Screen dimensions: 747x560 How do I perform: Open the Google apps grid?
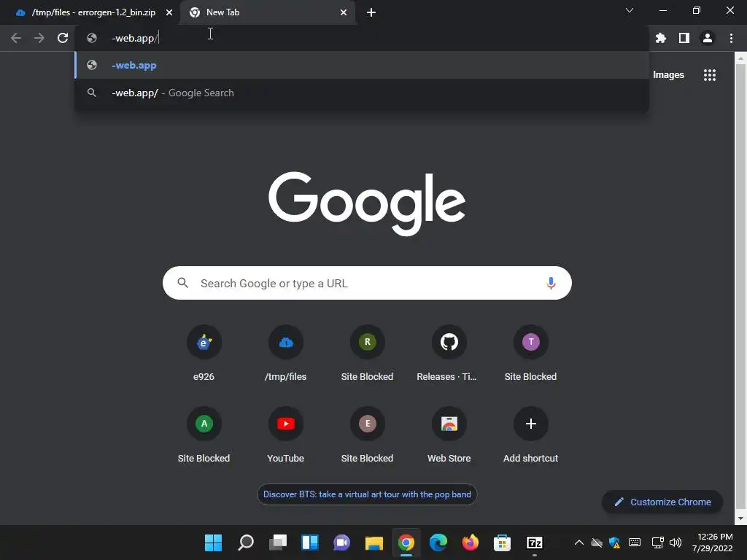(x=710, y=75)
